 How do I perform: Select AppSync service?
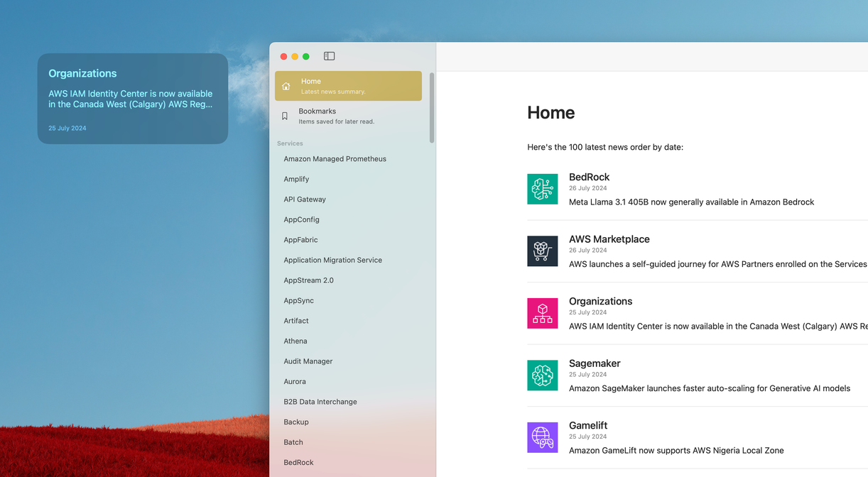coord(298,301)
